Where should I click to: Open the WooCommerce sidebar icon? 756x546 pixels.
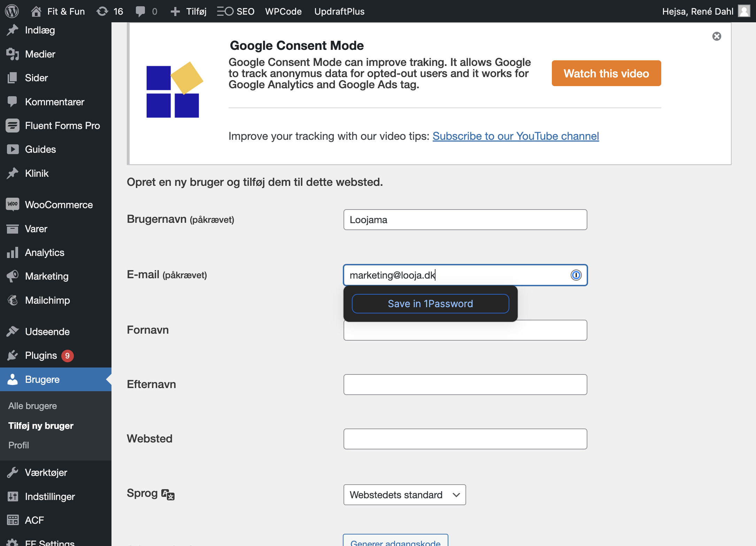tap(13, 204)
